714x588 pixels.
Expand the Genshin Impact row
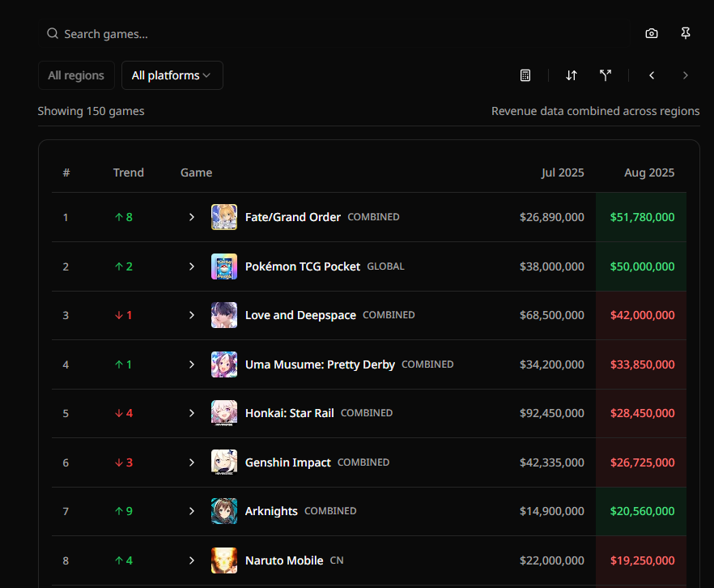(x=192, y=462)
